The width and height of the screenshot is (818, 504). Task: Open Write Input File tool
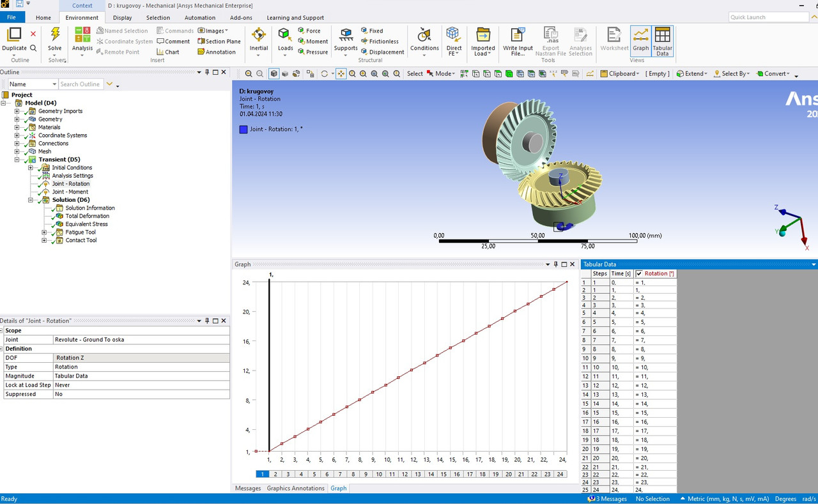click(518, 42)
